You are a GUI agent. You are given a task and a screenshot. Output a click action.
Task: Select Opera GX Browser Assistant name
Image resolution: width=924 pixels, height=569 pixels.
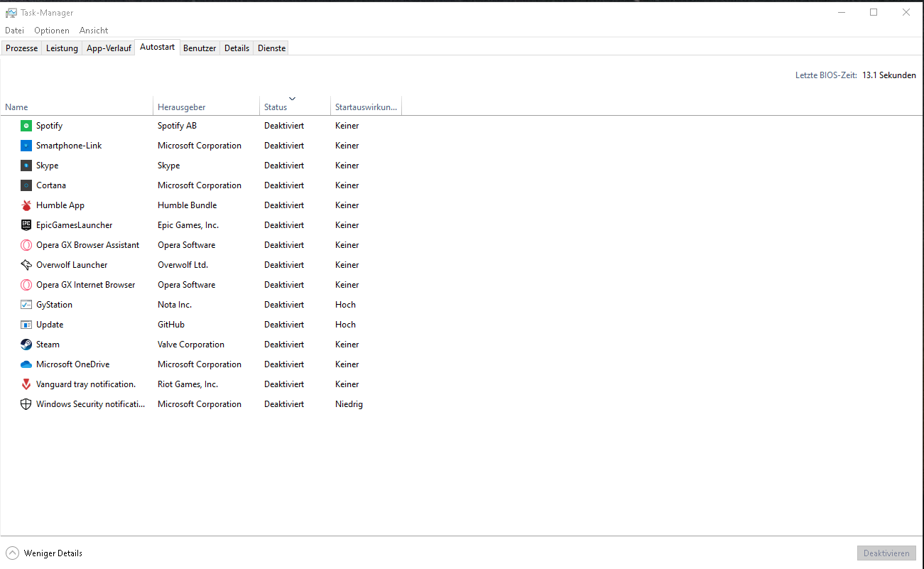tap(88, 245)
